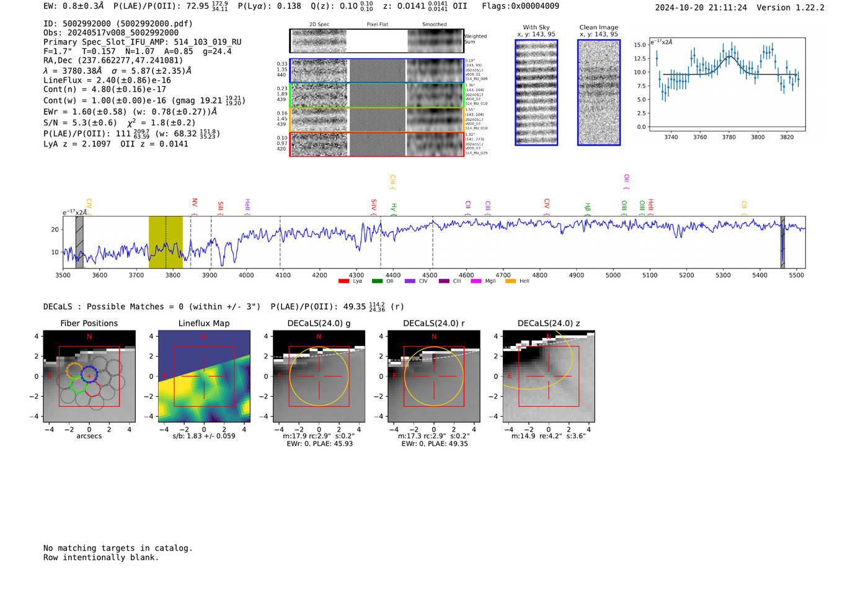Screen dimensions: 868x591
Task: Click the Pixel Flat column header
Action: tap(377, 25)
